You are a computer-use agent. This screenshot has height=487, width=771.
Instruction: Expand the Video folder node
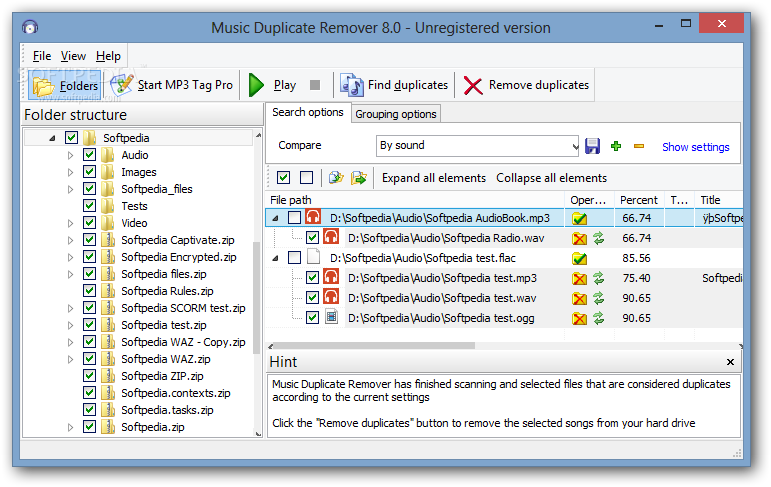[70, 223]
